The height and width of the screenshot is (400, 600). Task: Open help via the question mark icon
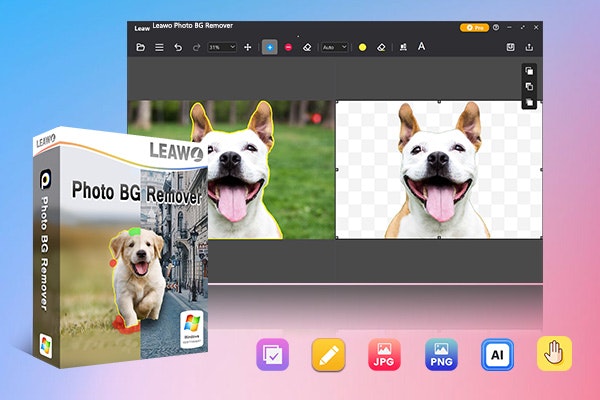point(496,28)
